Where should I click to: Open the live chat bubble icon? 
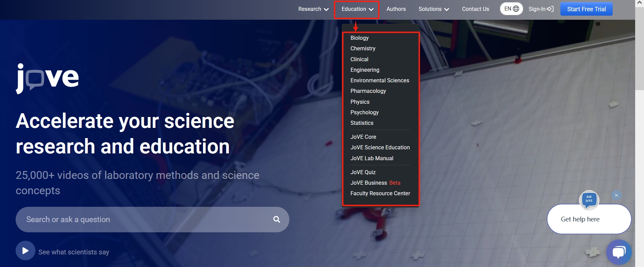tap(619, 252)
